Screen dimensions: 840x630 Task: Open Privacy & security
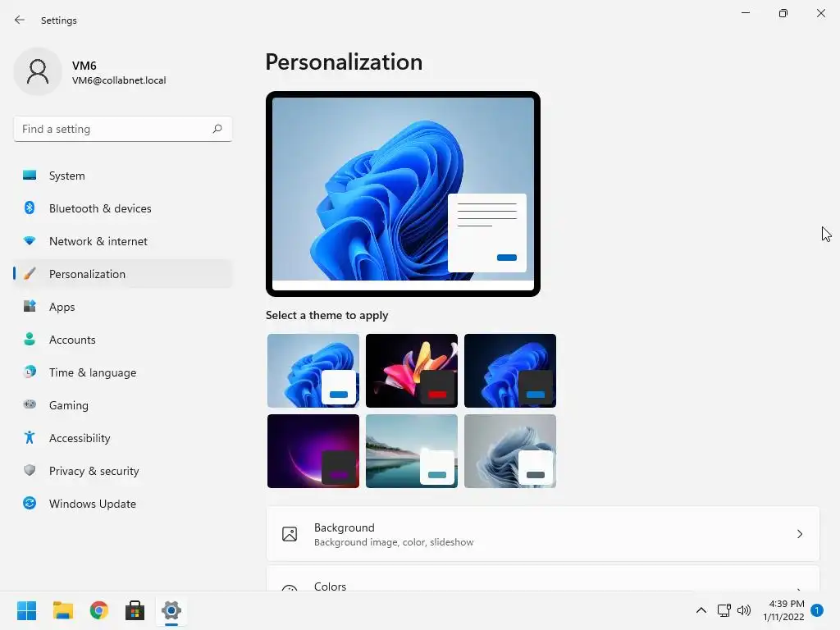tap(123, 470)
